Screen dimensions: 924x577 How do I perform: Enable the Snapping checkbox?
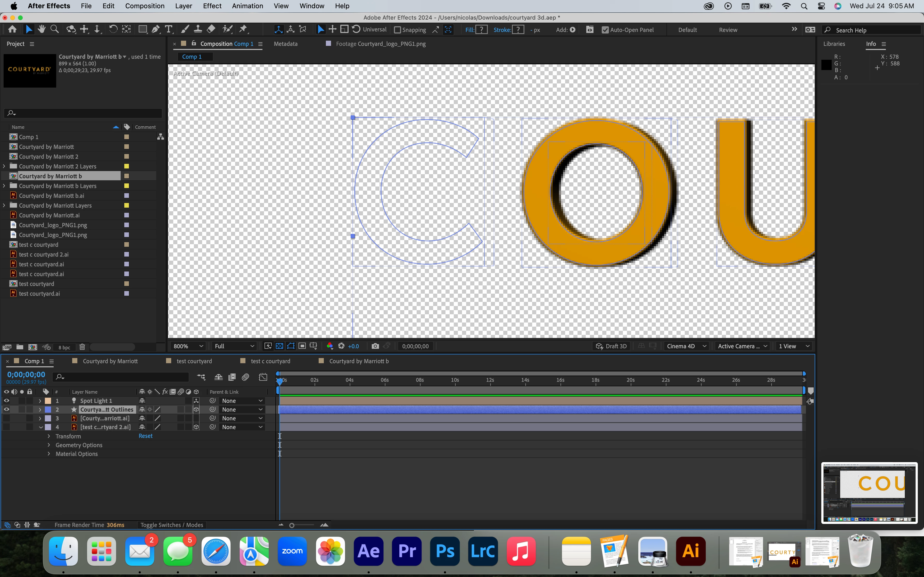pos(398,30)
